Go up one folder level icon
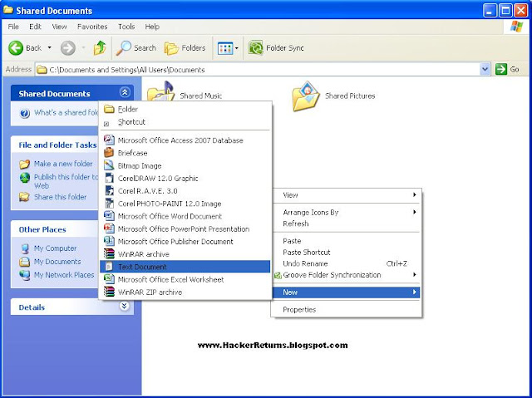532x398 pixels. [x=100, y=48]
